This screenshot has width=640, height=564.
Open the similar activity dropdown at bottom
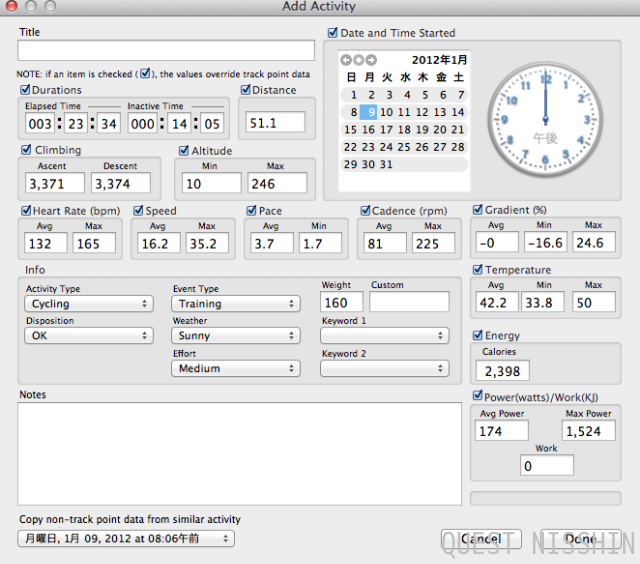(x=126, y=539)
